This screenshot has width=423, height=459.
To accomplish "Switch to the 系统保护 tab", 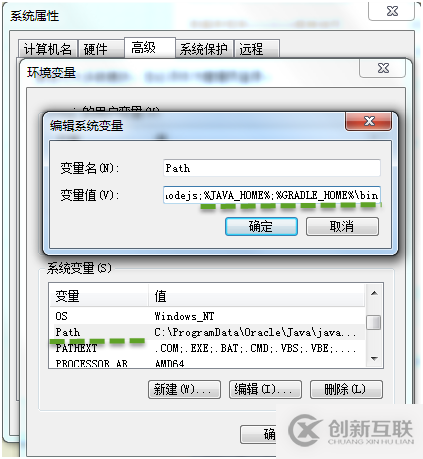I will click(x=204, y=49).
